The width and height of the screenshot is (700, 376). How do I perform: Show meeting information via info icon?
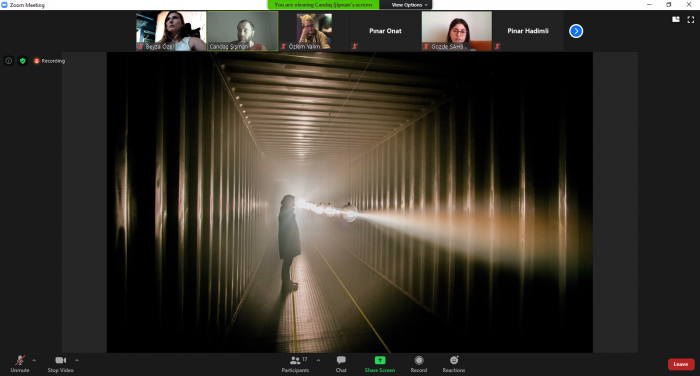point(8,61)
